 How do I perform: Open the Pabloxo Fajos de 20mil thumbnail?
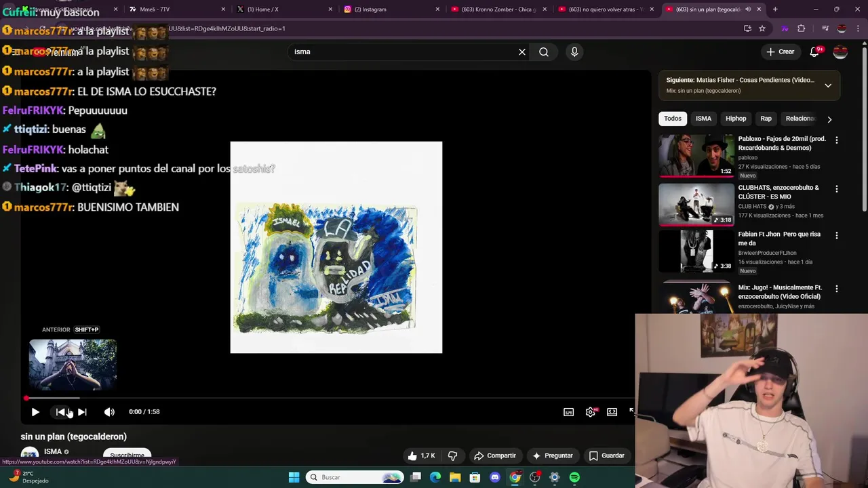pos(696,156)
